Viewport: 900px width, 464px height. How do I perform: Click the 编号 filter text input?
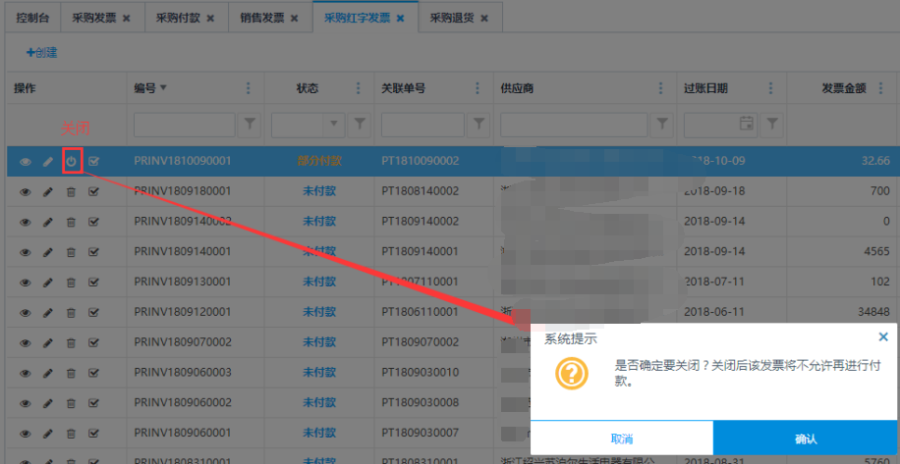click(x=184, y=124)
